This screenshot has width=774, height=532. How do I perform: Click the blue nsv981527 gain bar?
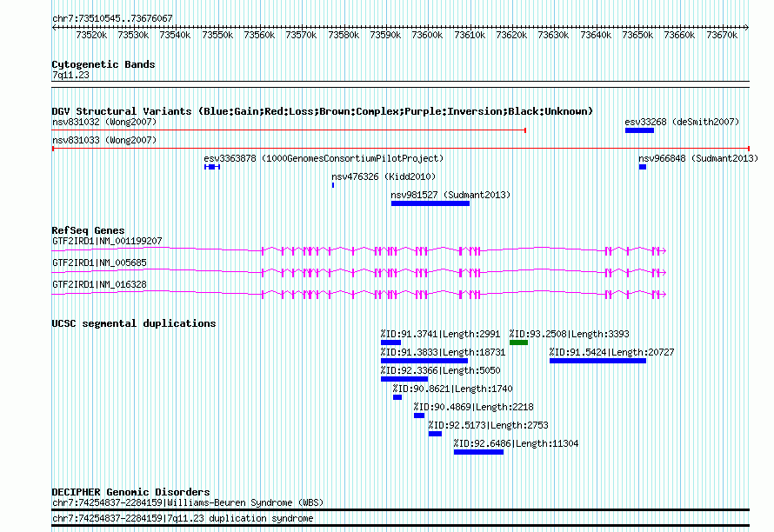430,203
